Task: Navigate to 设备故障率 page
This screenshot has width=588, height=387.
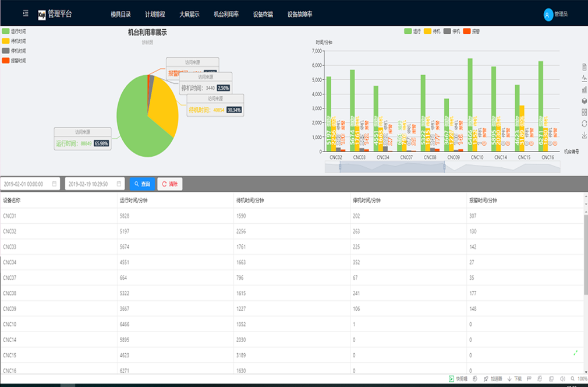Action: click(x=300, y=14)
